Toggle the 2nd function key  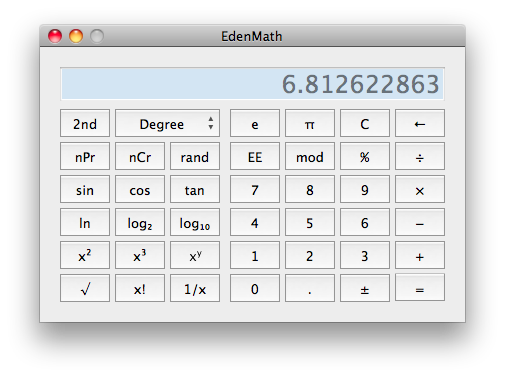[x=85, y=123]
